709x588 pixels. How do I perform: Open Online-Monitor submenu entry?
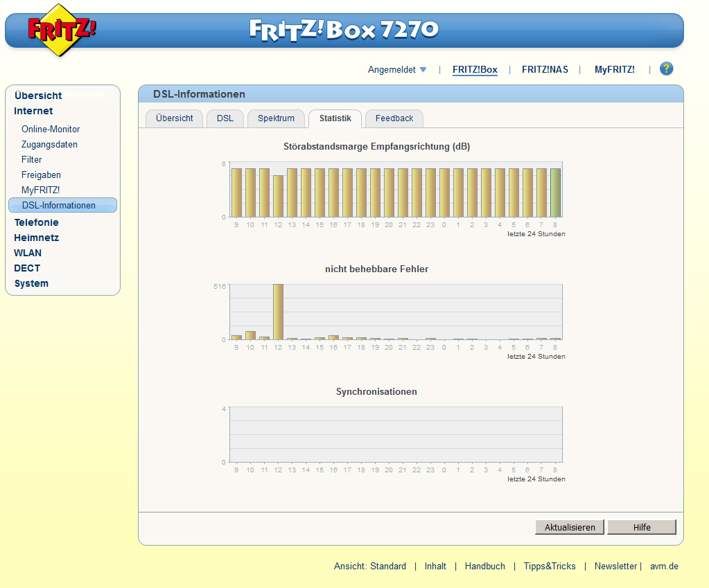coord(51,130)
